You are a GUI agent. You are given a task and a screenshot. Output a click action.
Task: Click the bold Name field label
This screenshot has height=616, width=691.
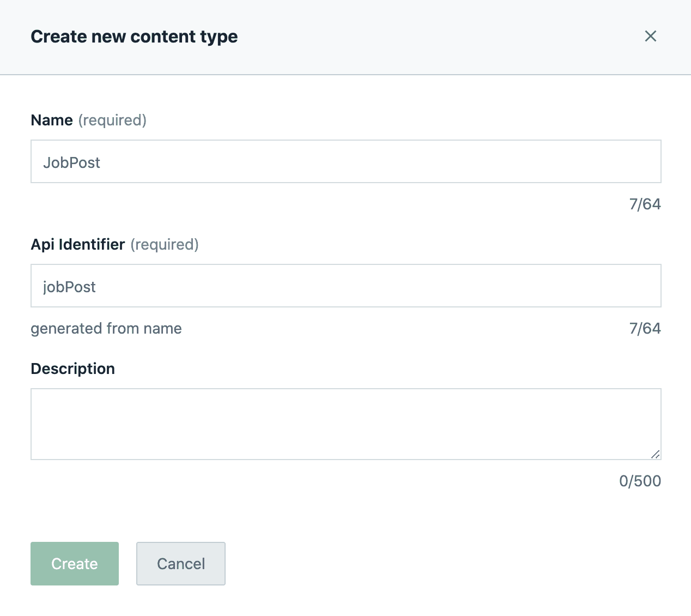pyautogui.click(x=52, y=120)
